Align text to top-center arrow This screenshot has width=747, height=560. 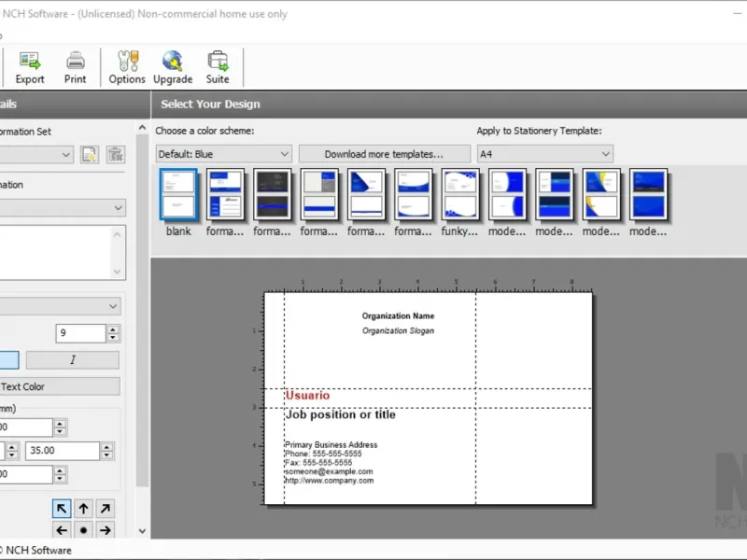(x=83, y=509)
